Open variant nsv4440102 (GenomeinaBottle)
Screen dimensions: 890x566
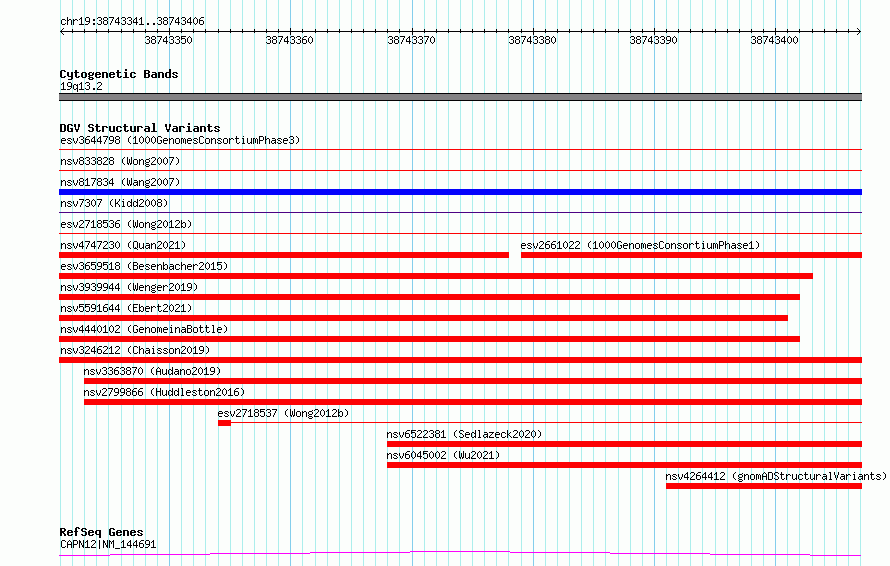(x=144, y=329)
